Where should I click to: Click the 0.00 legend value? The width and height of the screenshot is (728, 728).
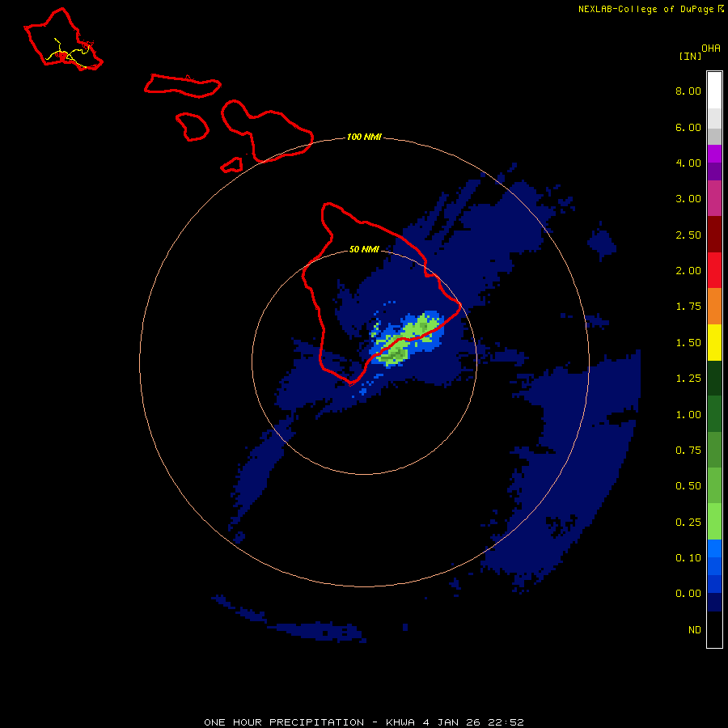688,594
